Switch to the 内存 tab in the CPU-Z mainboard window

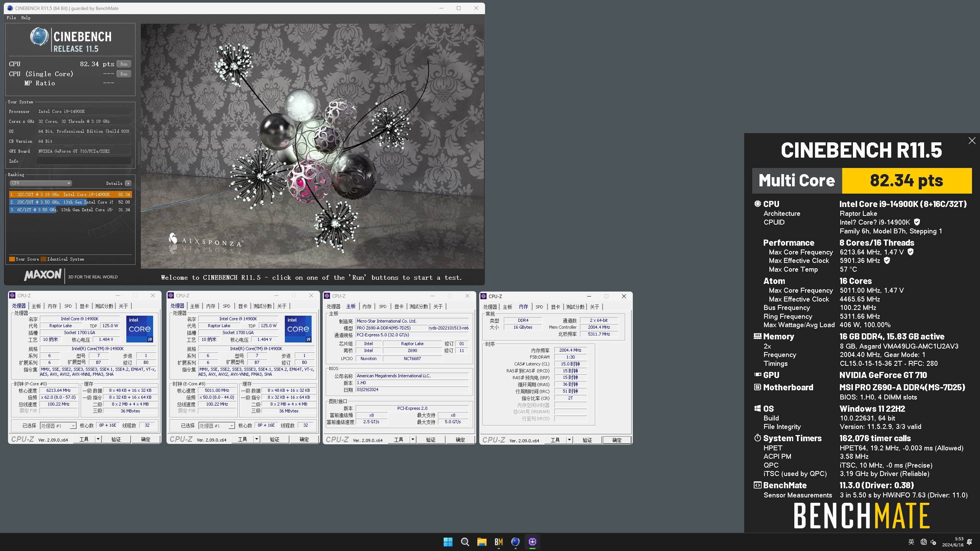tap(367, 306)
